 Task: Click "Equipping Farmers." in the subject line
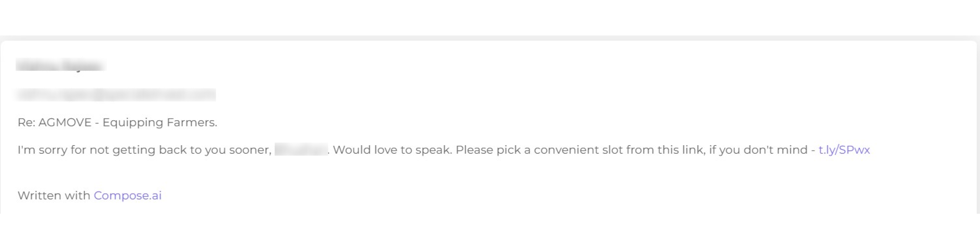(160, 123)
